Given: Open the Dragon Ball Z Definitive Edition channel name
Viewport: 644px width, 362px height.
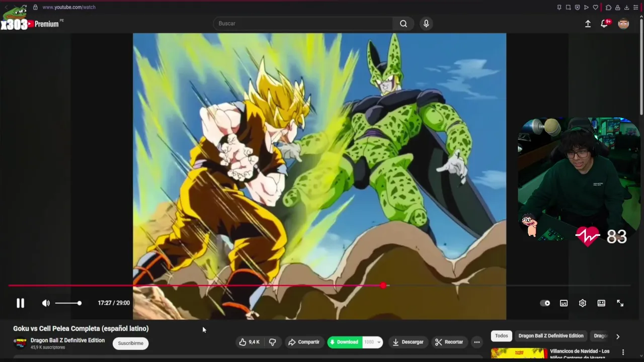Looking at the screenshot, I should pyautogui.click(x=67, y=340).
